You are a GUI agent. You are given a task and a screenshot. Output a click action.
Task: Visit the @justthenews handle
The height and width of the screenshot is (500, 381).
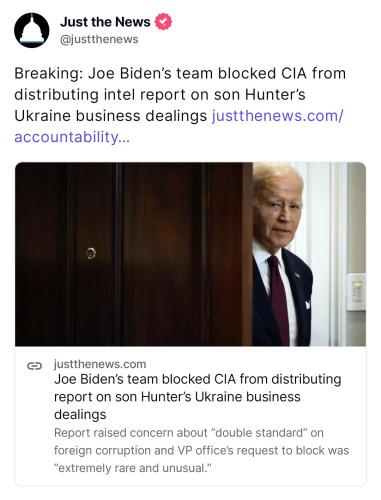tap(99, 39)
